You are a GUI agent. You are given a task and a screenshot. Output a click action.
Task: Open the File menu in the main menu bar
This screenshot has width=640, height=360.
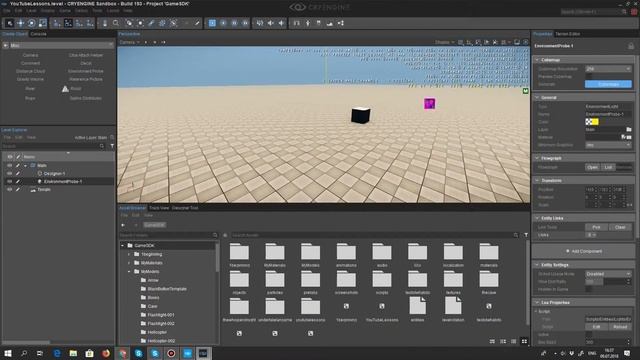[7, 11]
